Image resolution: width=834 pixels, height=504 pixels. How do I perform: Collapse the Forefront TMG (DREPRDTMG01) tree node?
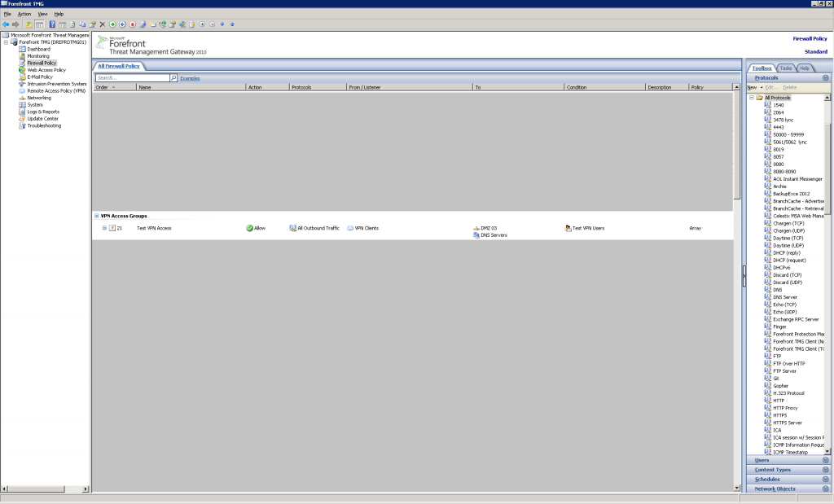coord(6,42)
